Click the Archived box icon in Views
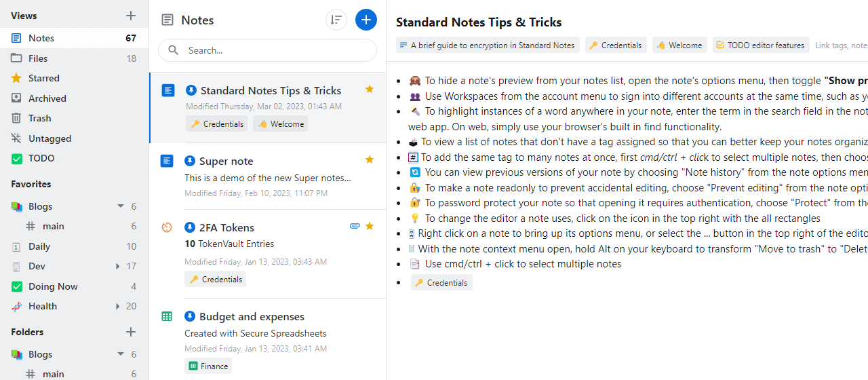This screenshot has height=380, width=868. pos(16,98)
